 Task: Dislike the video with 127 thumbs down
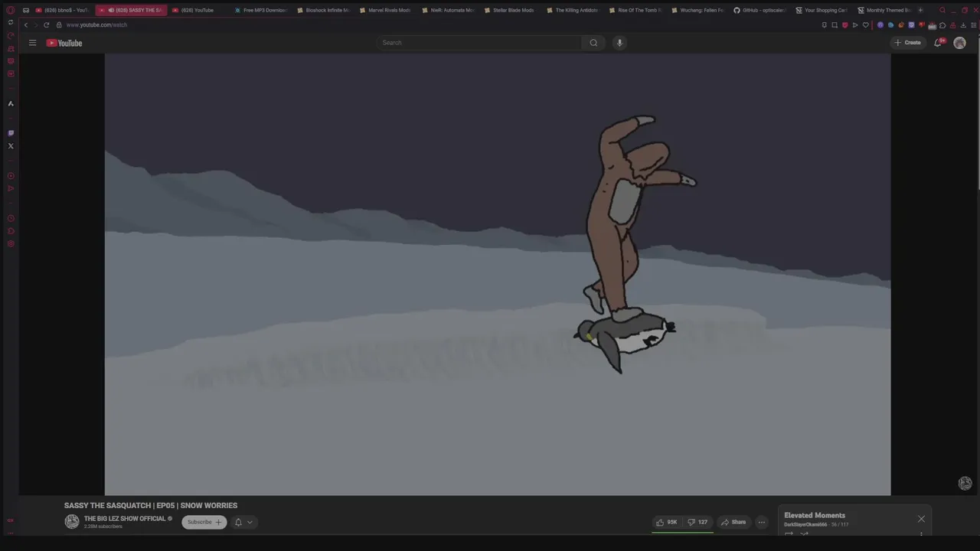pos(697,522)
